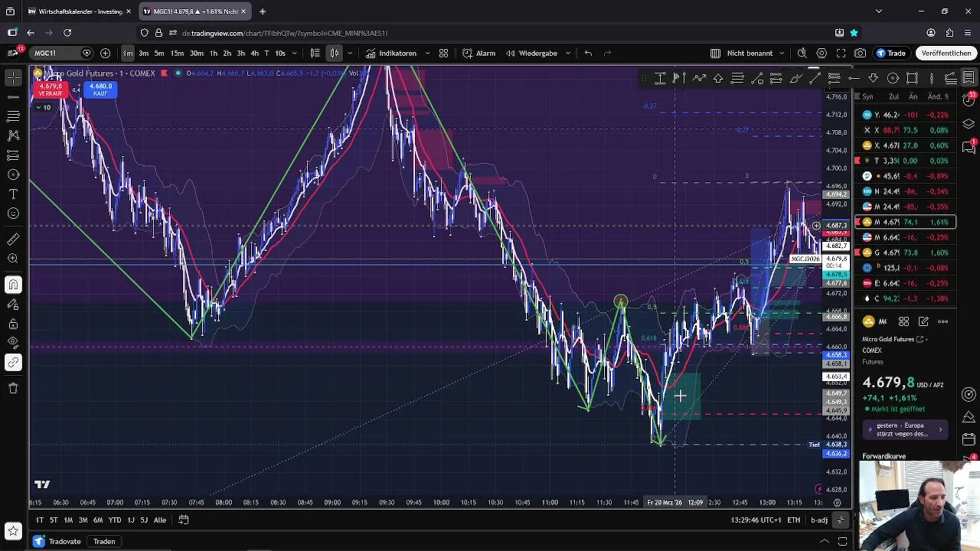Switch to the 15m timeframe
The height and width of the screenshot is (551, 980).
pos(177,53)
